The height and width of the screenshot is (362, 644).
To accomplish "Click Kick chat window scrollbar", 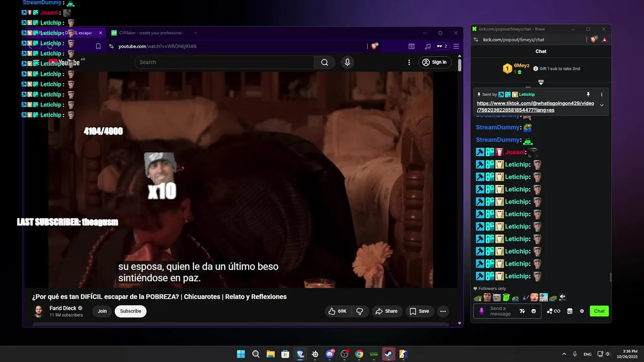I will coord(610,278).
